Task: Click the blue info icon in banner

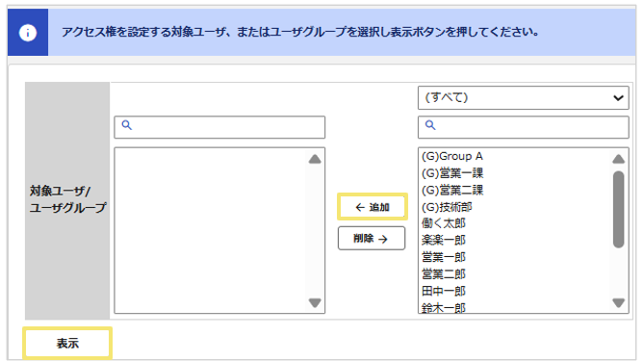Action: (x=28, y=33)
